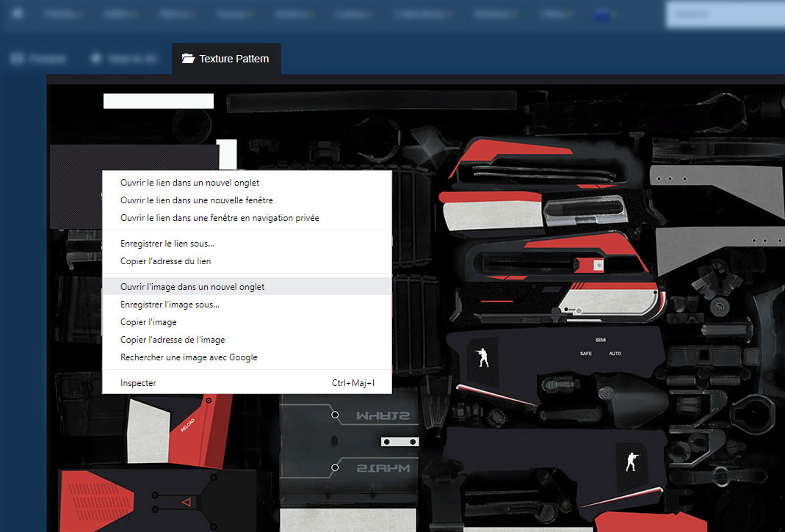This screenshot has height=532, width=785.
Task: Choose 'Copier l'adresse de l'image'
Action: coord(247,339)
